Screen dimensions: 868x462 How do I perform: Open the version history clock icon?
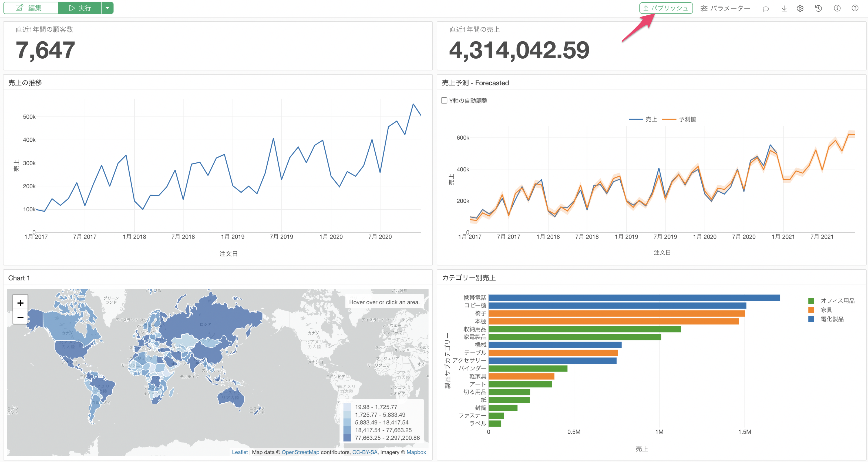(819, 9)
